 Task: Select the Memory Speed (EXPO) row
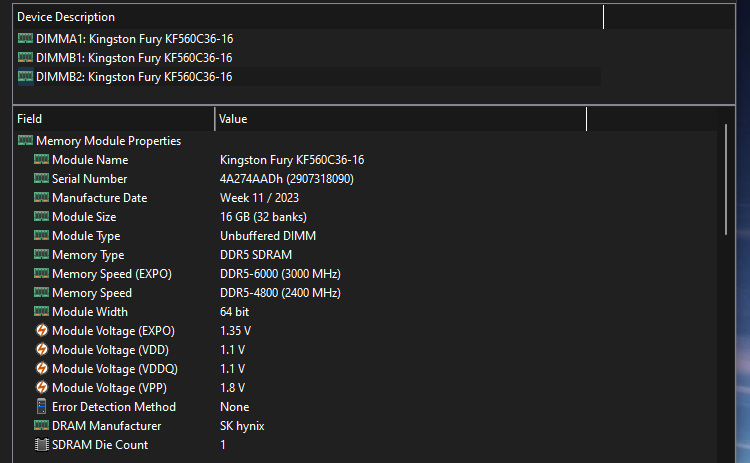pyautogui.click(x=112, y=274)
